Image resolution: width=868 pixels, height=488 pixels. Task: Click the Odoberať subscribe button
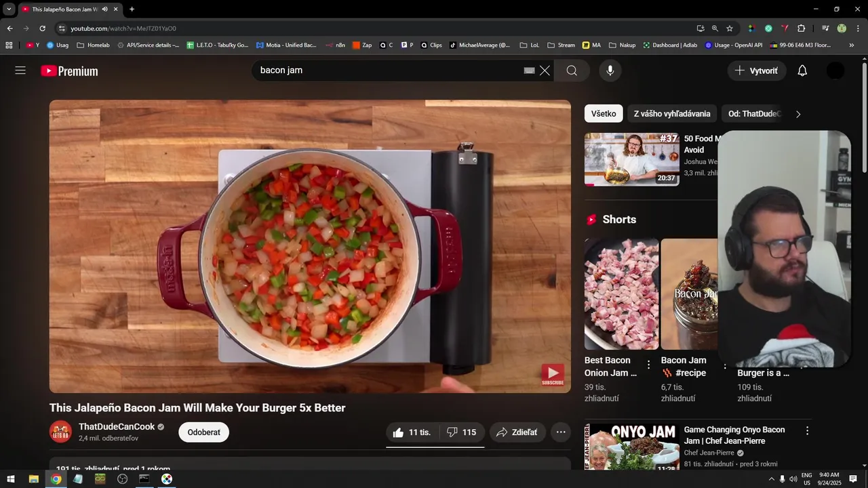coord(203,432)
